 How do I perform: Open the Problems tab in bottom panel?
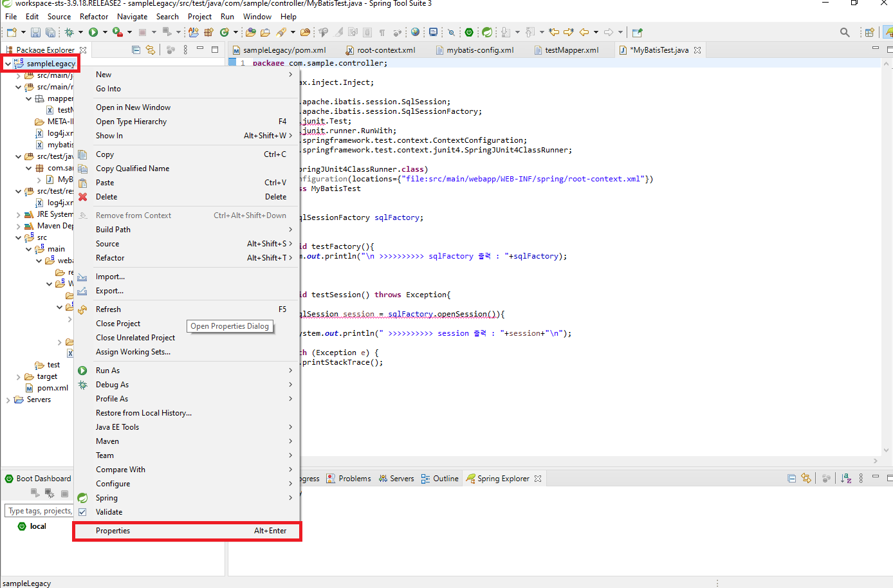(x=349, y=479)
